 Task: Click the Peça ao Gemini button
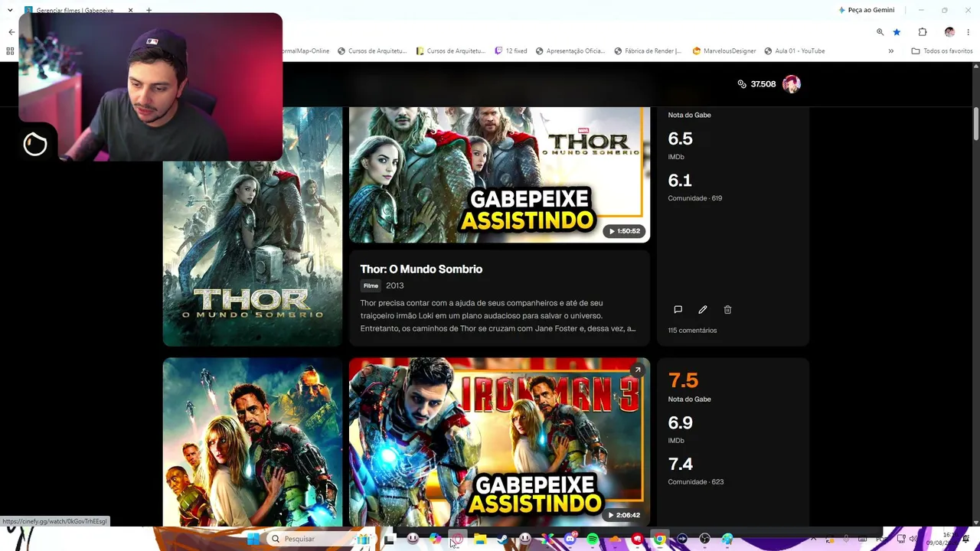(x=867, y=11)
